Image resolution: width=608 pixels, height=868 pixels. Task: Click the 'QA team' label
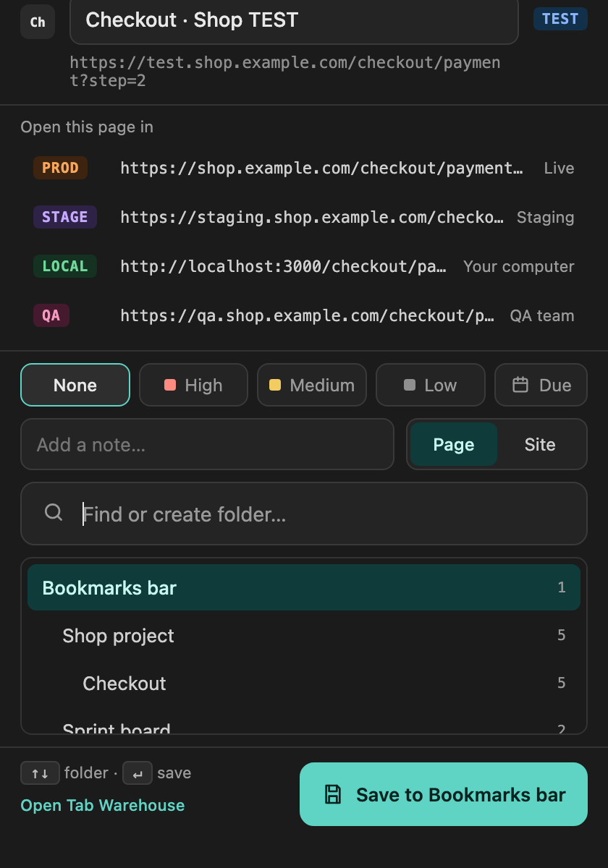point(542,315)
